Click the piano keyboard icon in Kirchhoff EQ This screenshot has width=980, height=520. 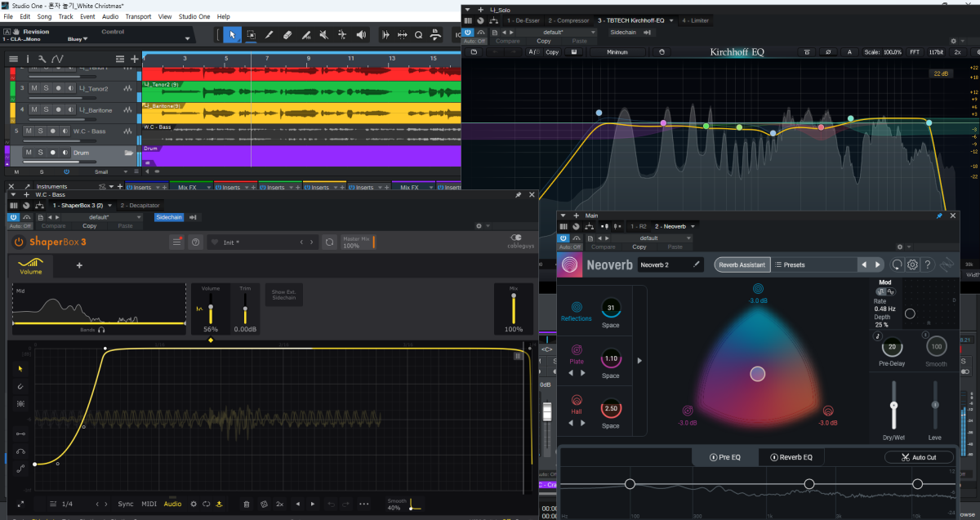pos(574,52)
